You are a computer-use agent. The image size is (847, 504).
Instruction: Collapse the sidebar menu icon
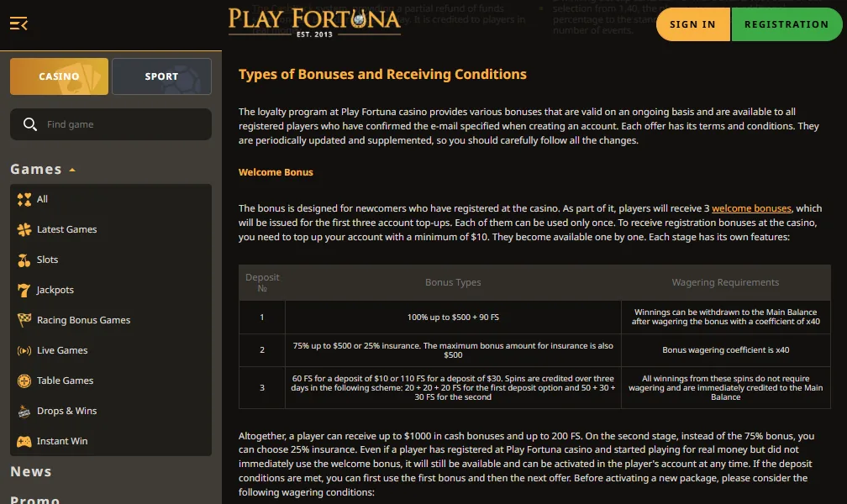[x=18, y=24]
